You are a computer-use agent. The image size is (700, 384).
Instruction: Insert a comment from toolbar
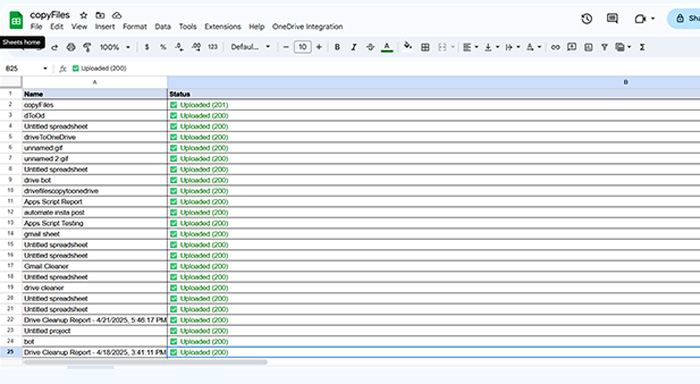(x=571, y=47)
